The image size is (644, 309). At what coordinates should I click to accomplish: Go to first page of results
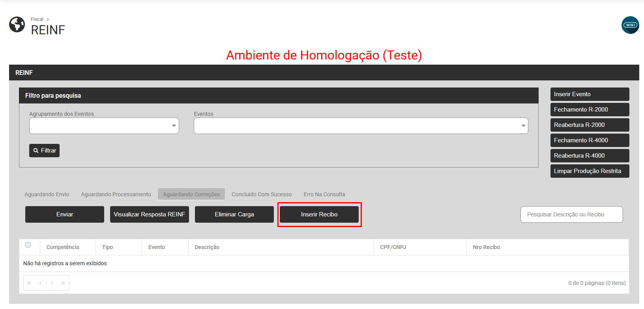tap(29, 283)
